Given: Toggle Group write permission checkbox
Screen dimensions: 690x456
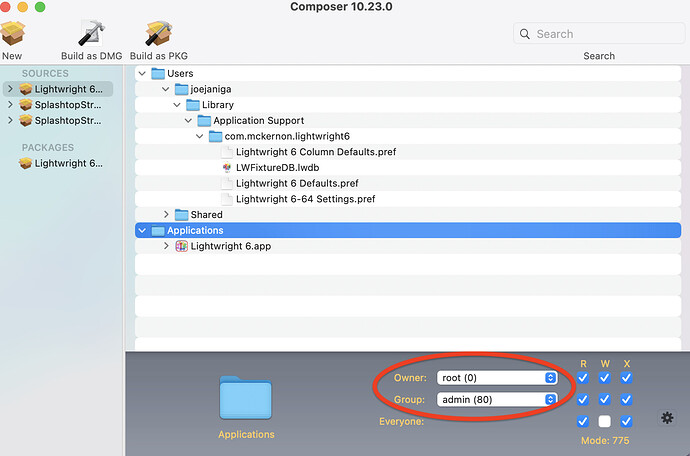Looking at the screenshot, I should tap(605, 399).
